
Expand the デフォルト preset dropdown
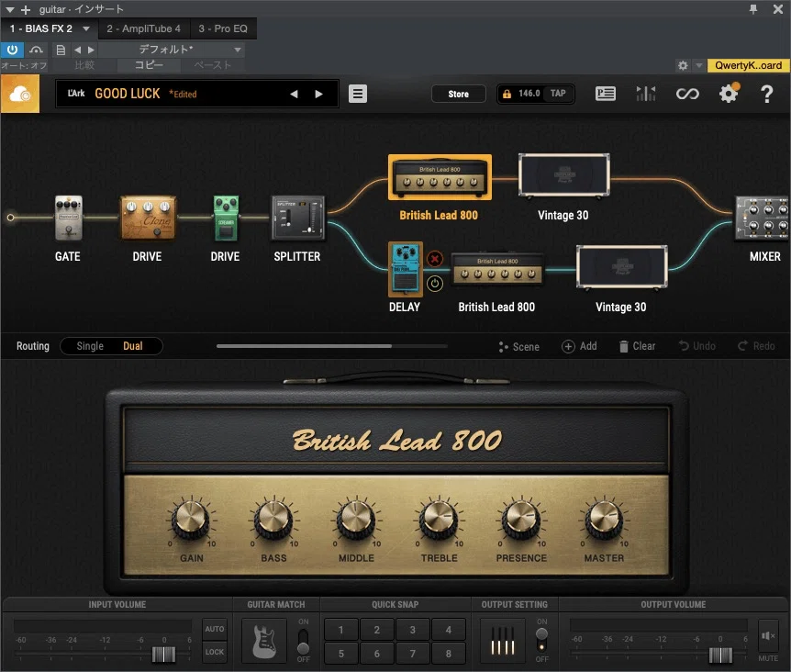pyautogui.click(x=237, y=50)
